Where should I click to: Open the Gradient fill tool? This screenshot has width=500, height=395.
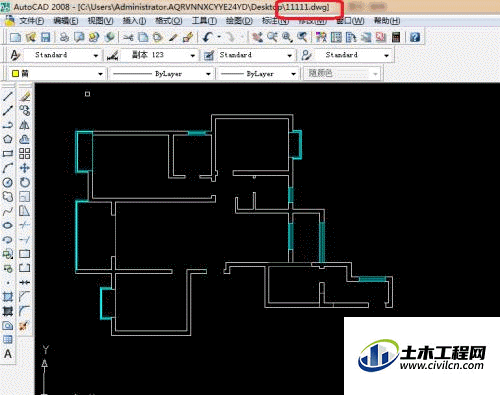[8, 311]
